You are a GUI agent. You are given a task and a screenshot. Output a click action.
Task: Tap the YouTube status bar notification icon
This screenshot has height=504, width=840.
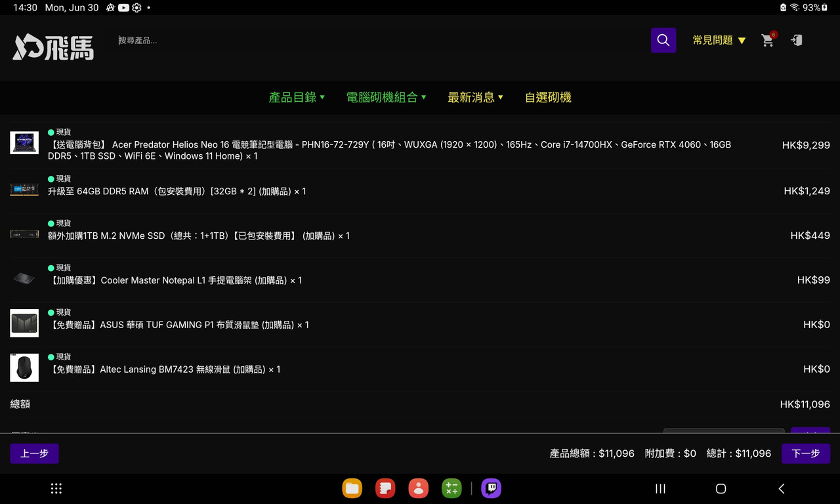123,8
